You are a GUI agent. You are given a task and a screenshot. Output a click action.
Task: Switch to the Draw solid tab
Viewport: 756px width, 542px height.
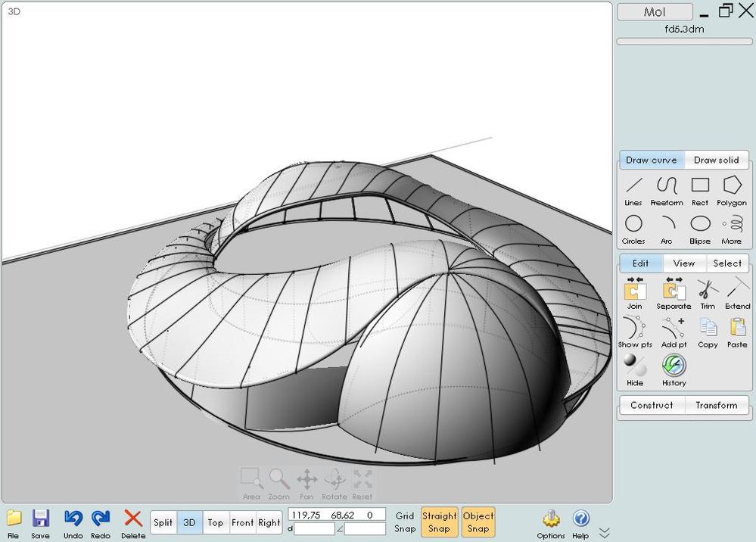[716, 160]
